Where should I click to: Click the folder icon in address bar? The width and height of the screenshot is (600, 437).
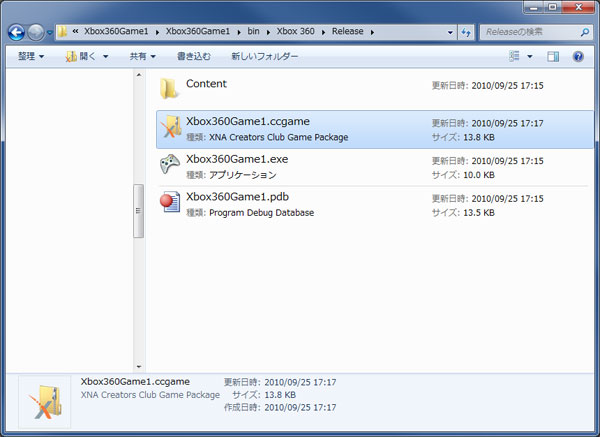[x=62, y=32]
